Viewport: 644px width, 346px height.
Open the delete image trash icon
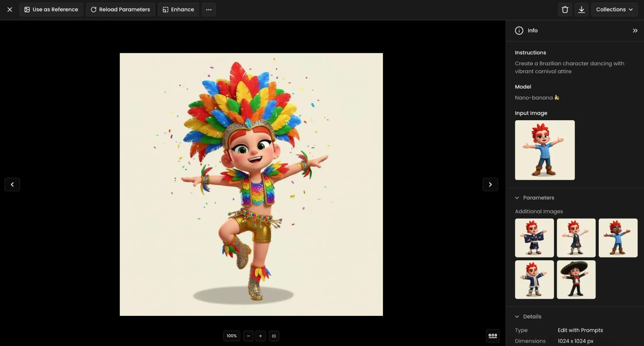tap(565, 9)
